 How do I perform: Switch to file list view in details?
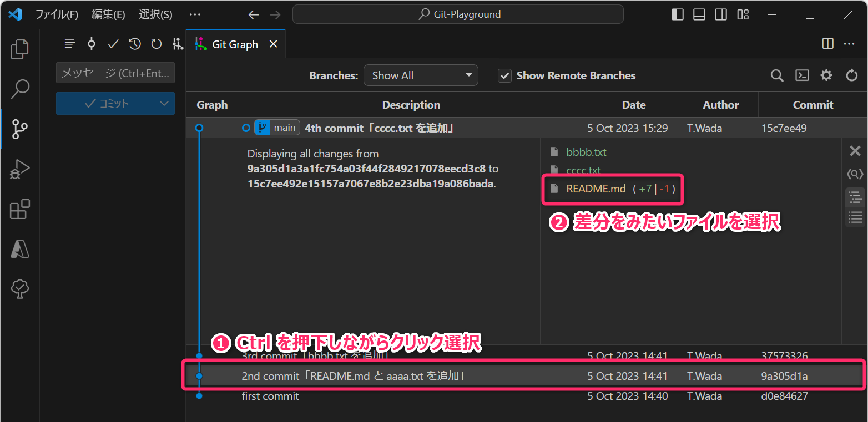(855, 217)
